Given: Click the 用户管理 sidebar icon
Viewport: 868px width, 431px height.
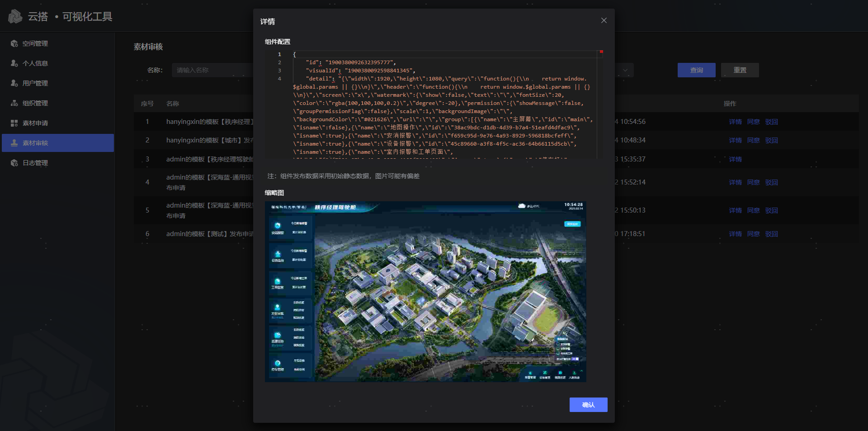Looking at the screenshot, I should 14,83.
